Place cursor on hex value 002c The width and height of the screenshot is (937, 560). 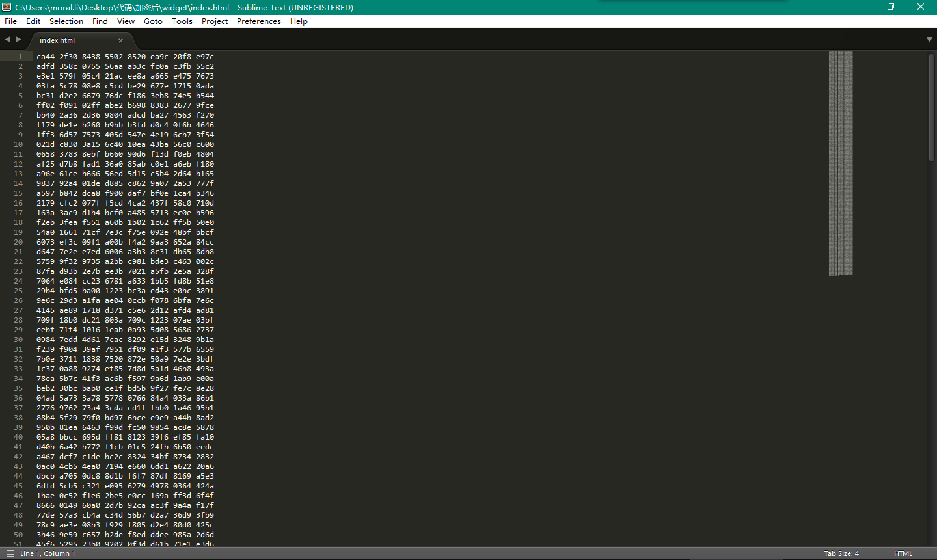tap(205, 261)
